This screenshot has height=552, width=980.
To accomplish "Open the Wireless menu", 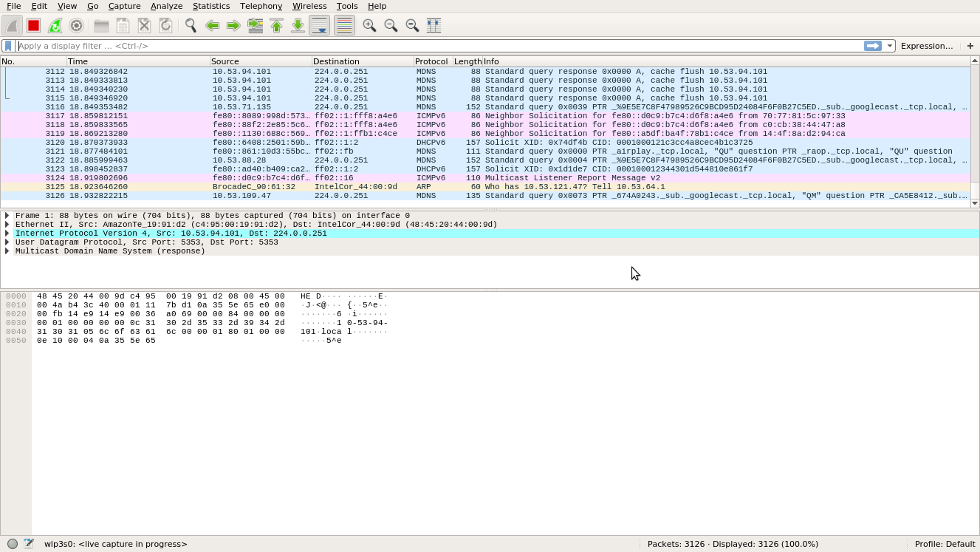I will (x=309, y=6).
